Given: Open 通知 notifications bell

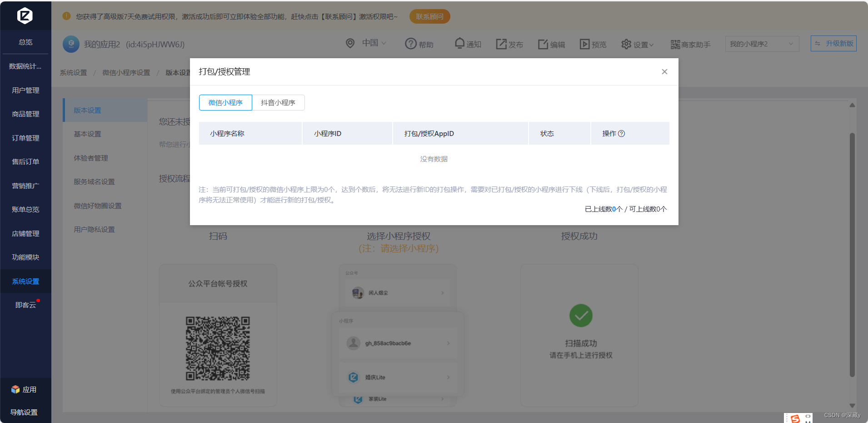Looking at the screenshot, I should [x=460, y=43].
